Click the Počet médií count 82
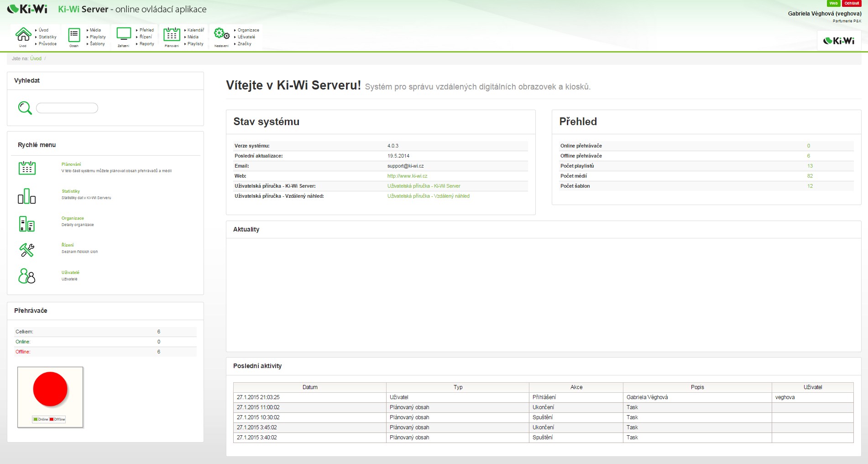The height and width of the screenshot is (464, 868). [810, 176]
